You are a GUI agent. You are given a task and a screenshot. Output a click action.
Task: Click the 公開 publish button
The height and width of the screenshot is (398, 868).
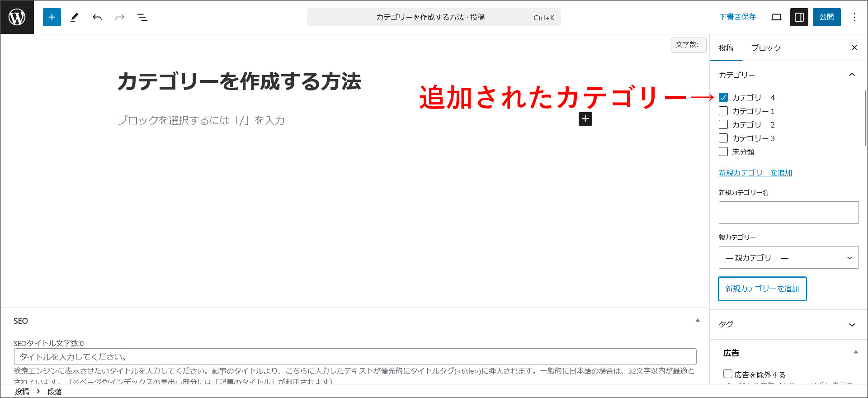click(x=826, y=17)
